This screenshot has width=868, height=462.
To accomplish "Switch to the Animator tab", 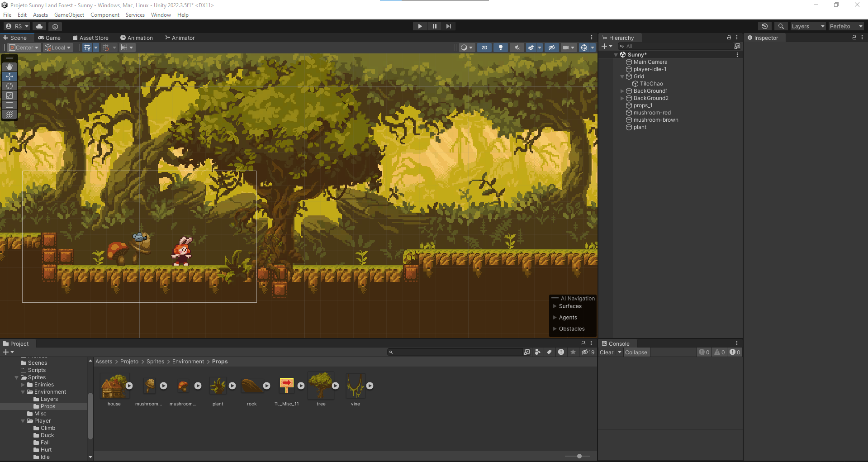I will coord(180,38).
